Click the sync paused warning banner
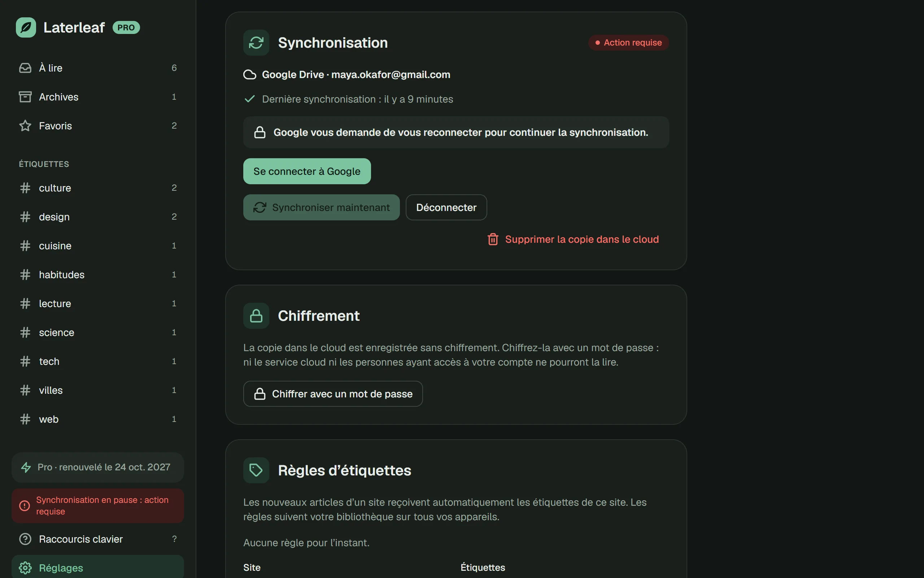This screenshot has width=924, height=578. [x=98, y=505]
